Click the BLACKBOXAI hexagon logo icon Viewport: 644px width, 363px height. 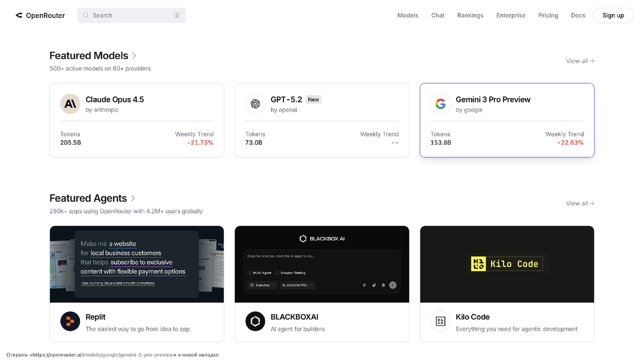point(255,321)
